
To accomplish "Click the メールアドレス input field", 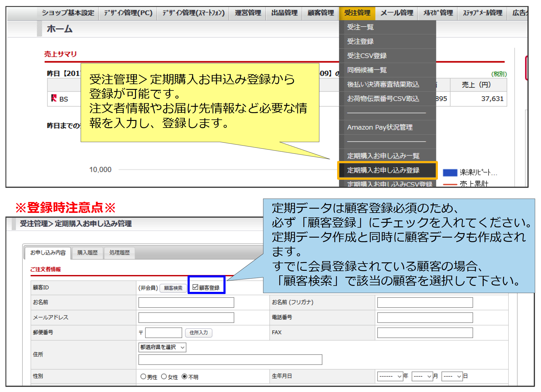I will 186,318.
